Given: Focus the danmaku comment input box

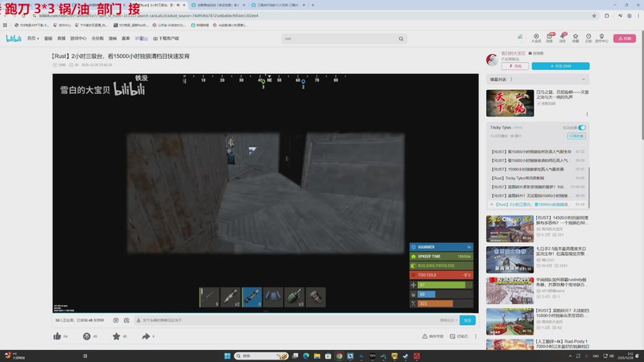Looking at the screenshot, I should [287, 320].
